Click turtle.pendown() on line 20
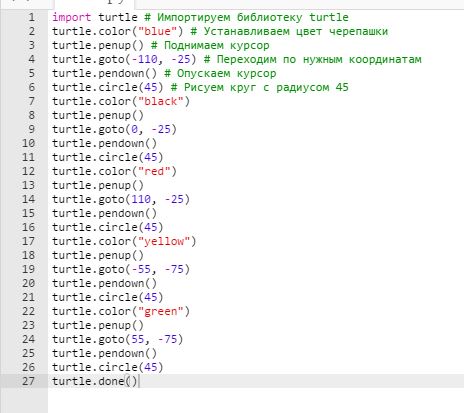464x413 pixels. [105, 283]
